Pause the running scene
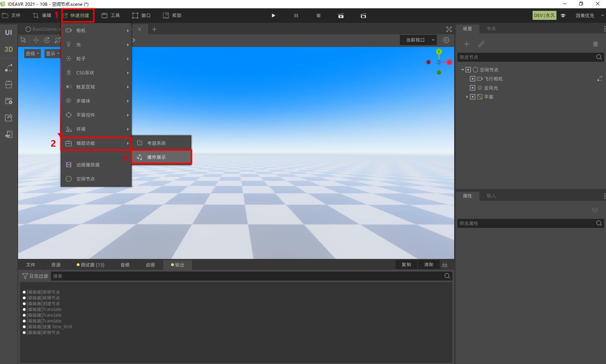 (x=296, y=16)
